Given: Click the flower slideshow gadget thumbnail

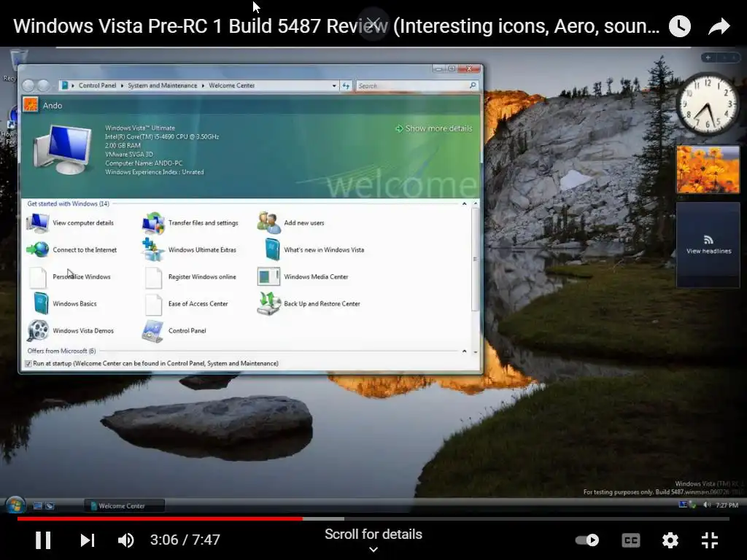Looking at the screenshot, I should 708,169.
